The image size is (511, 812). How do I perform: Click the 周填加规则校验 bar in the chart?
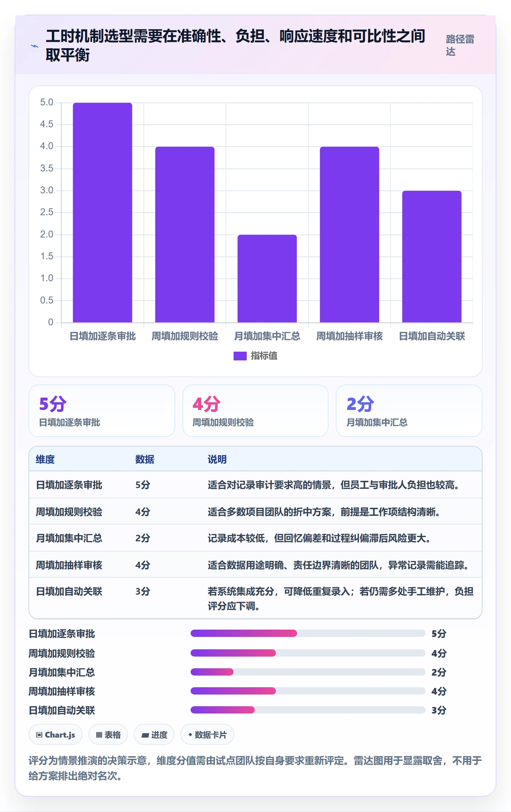185,235
